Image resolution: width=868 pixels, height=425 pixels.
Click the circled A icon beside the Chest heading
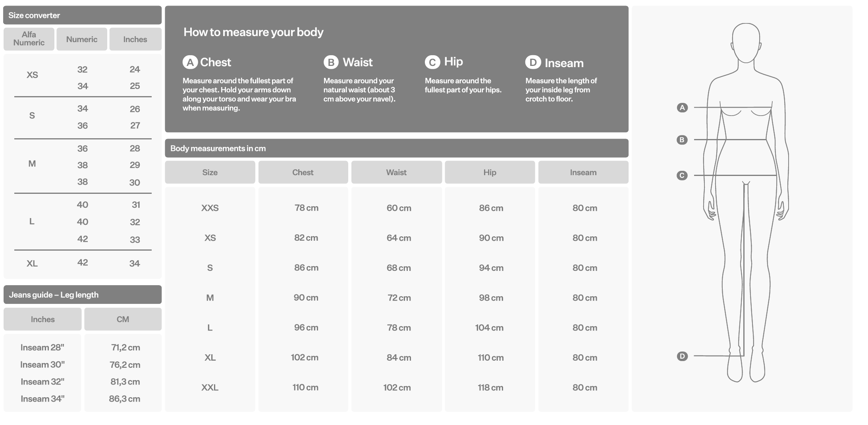pos(190,62)
